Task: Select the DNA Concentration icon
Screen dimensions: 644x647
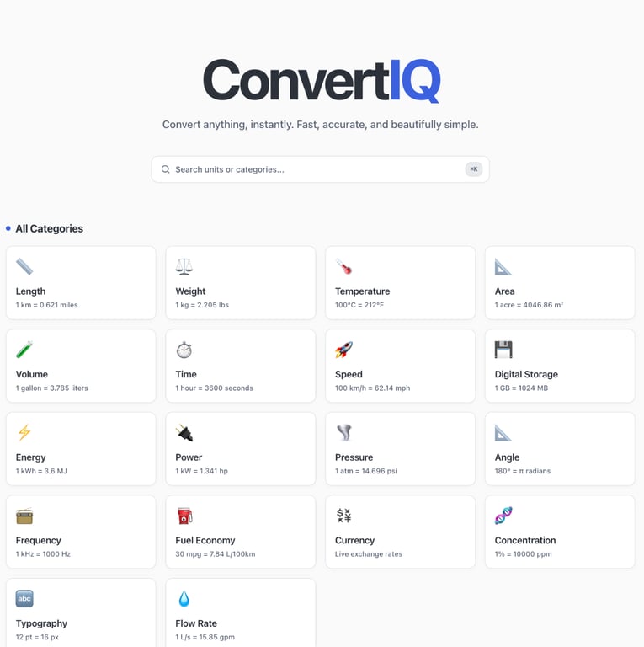Action: [503, 516]
